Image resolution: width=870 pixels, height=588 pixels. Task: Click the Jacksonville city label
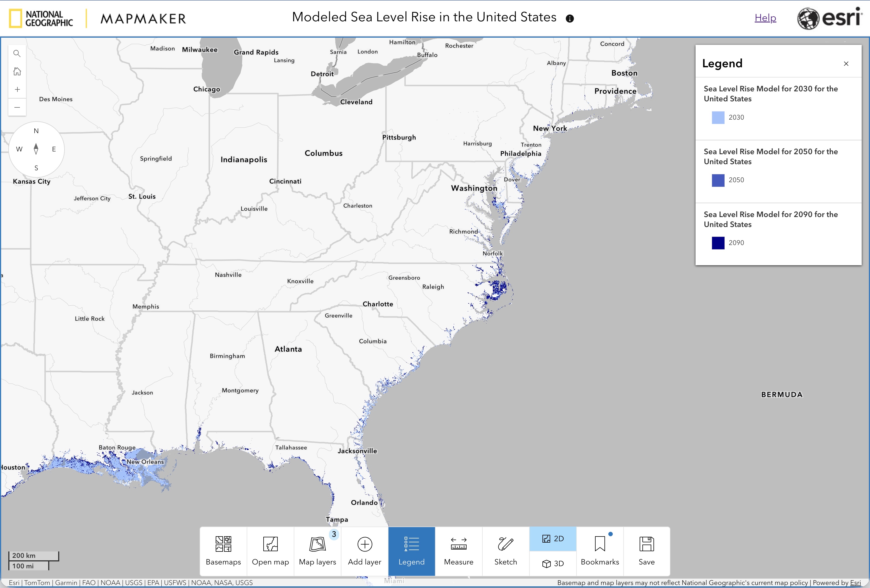click(x=357, y=451)
